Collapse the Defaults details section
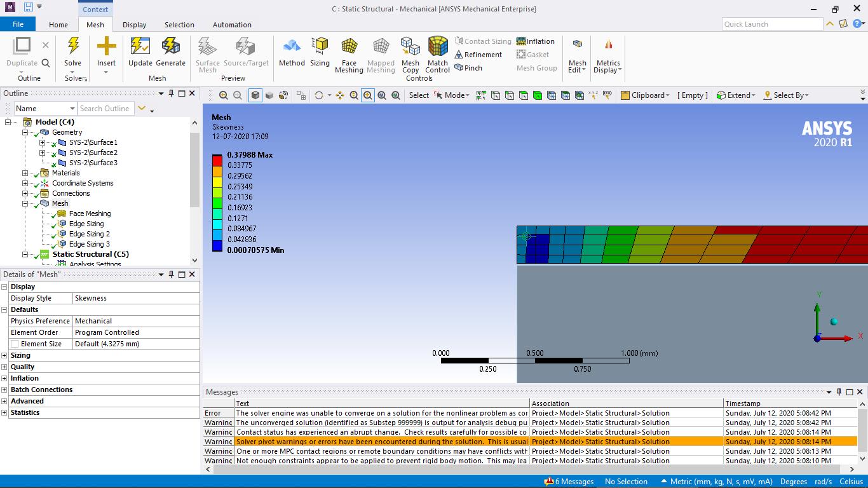The height and width of the screenshot is (488, 868). 4,309
